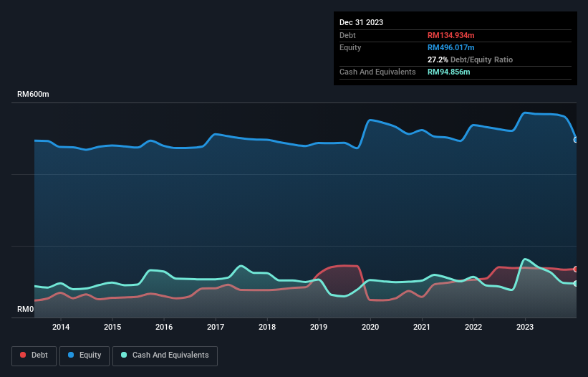Select the 2021 x-axis label

coord(422,327)
